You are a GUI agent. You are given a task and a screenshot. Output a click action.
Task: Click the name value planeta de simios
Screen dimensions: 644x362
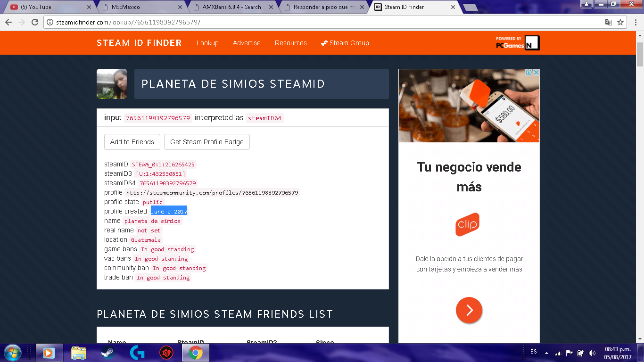152,221
